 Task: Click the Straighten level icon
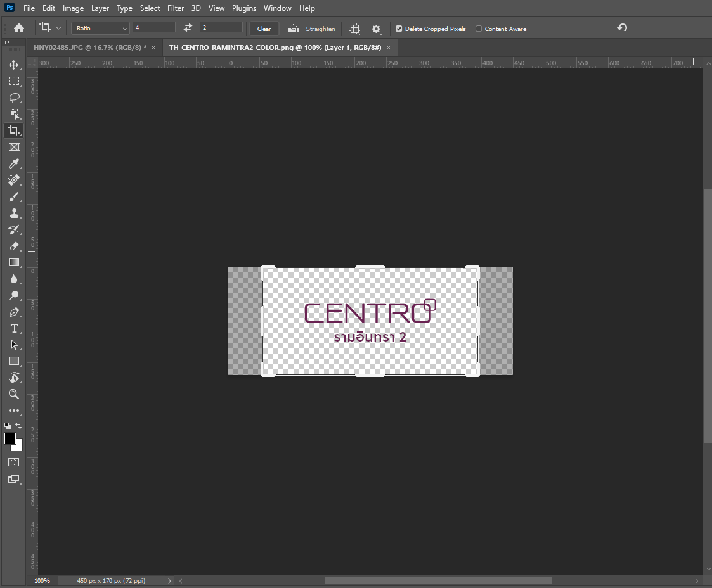point(294,29)
